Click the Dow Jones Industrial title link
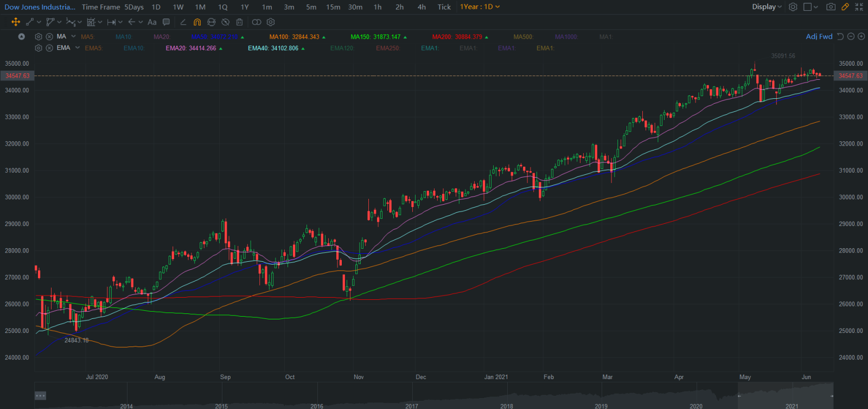Screen dimensions: 868x409 [x=40, y=7]
